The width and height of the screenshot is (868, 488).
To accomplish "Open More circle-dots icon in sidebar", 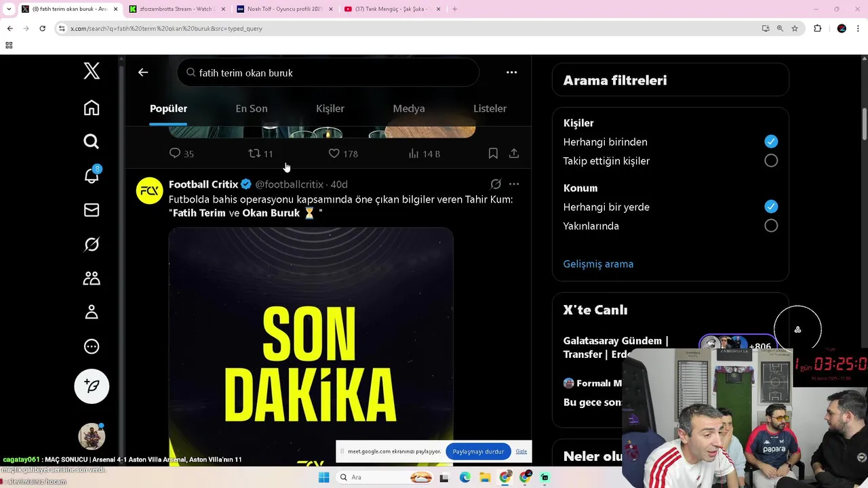I will point(92,346).
